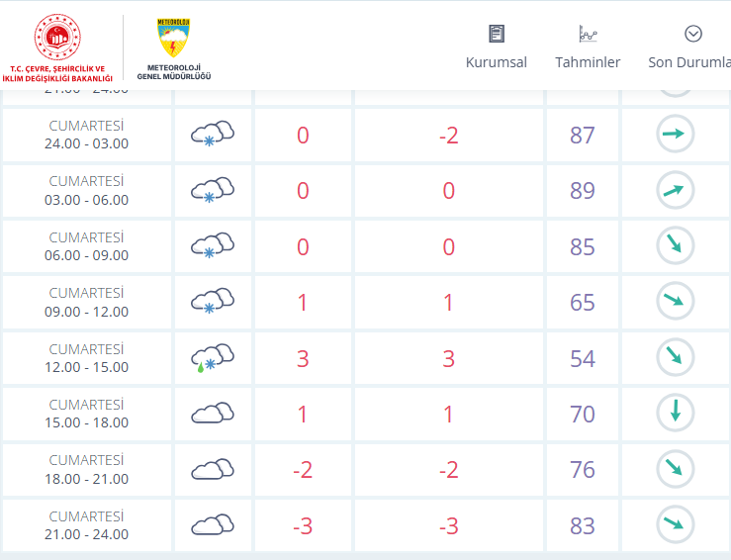The width and height of the screenshot is (731, 560).
Task: Click temperature value -3 for 21.00 - 24.00
Action: tap(303, 525)
